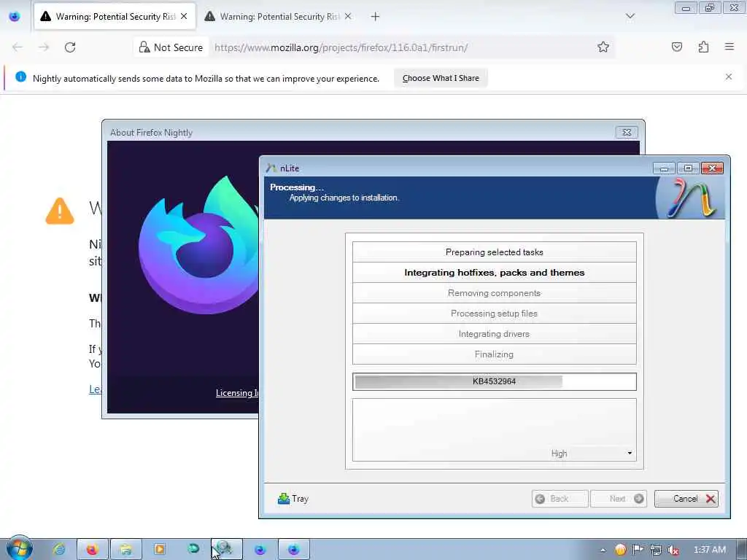The image size is (747, 560).
Task: Click the Choose What I Share button
Action: [441, 78]
